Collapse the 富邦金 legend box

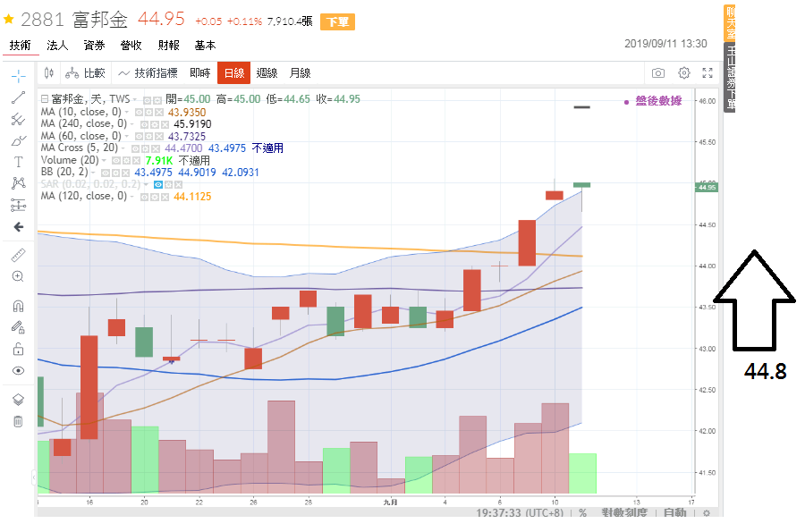(x=44, y=99)
